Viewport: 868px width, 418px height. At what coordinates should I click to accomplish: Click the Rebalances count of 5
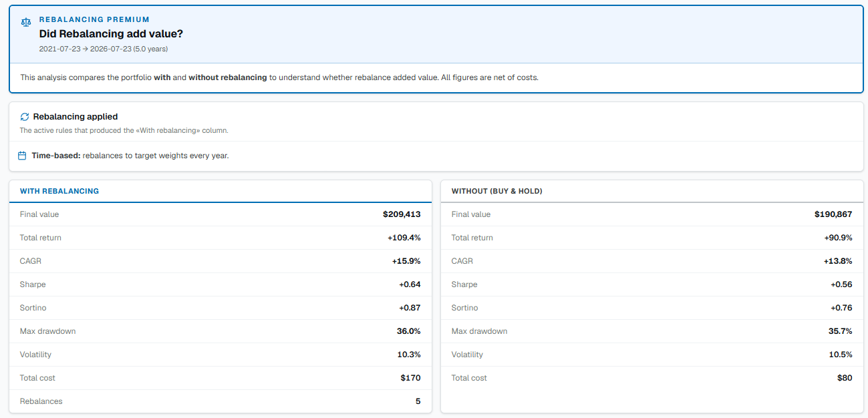point(418,401)
